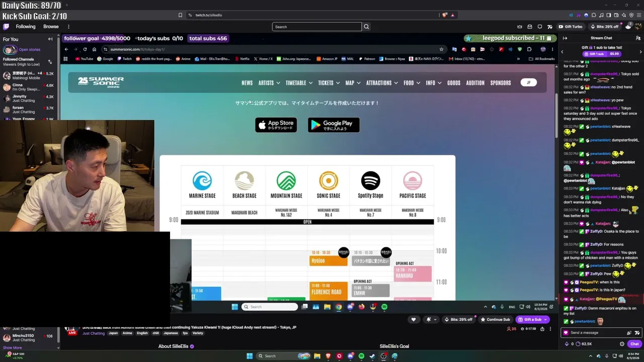Focus the Twitch search field
This screenshot has width=644, height=362.
tap(317, 27)
